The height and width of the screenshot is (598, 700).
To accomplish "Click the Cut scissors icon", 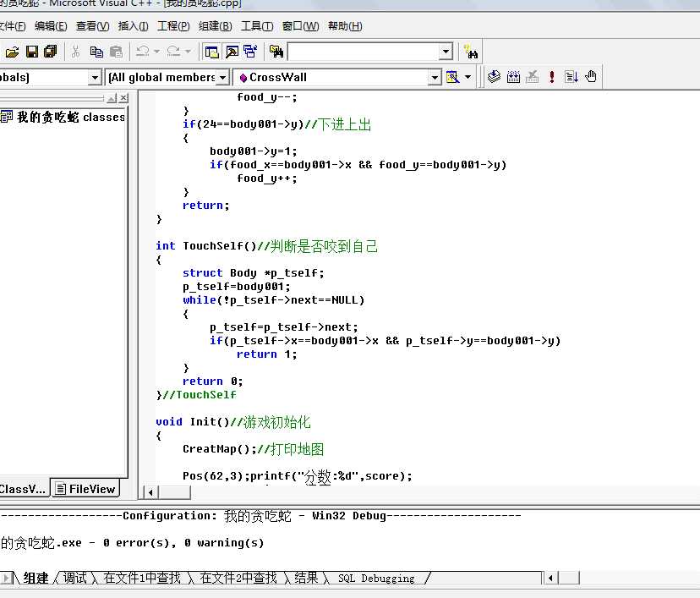I will [75, 52].
